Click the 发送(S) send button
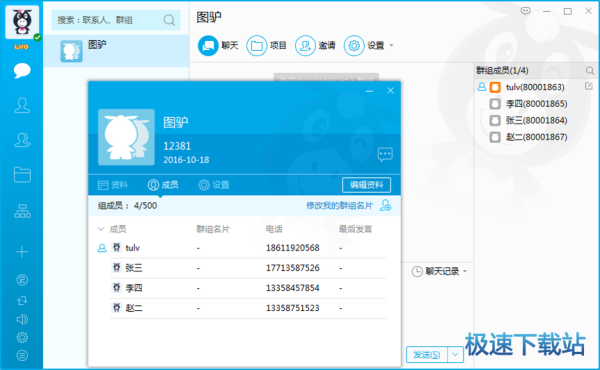 (426, 354)
